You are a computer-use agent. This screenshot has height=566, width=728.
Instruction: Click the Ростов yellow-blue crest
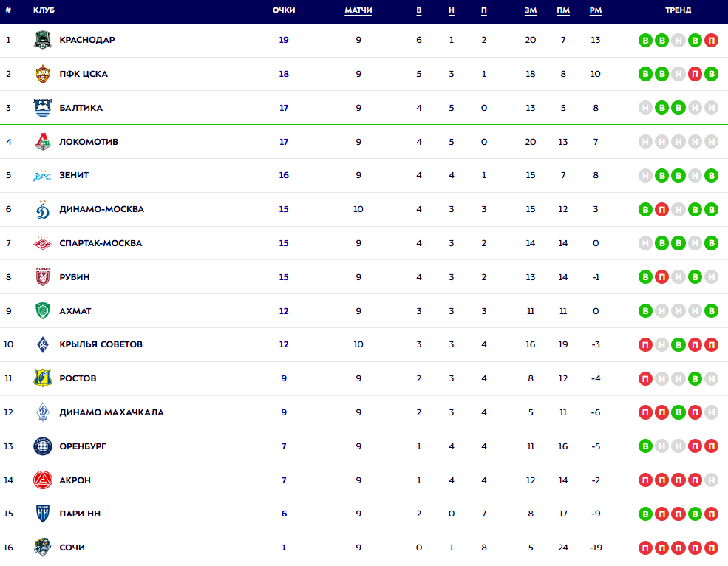[43, 378]
